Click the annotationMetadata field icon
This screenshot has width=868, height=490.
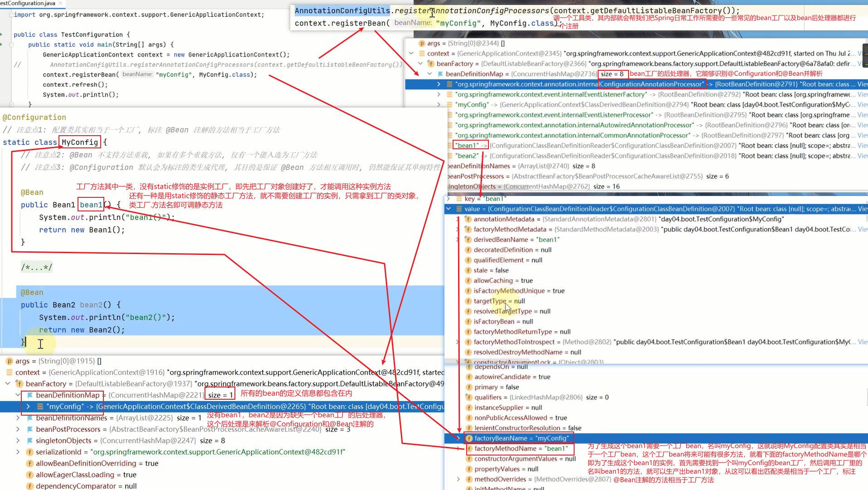pyautogui.click(x=468, y=219)
